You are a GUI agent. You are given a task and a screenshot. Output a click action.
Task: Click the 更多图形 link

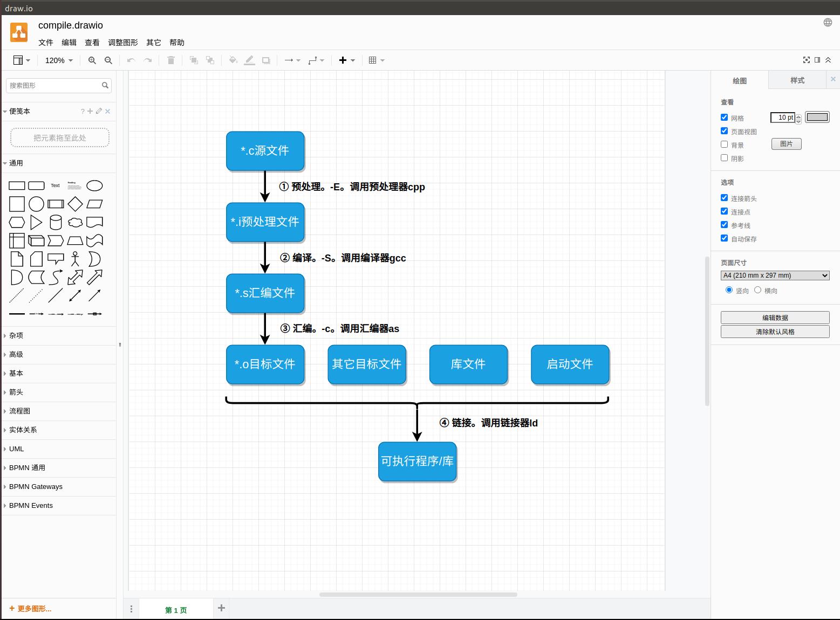(31, 609)
